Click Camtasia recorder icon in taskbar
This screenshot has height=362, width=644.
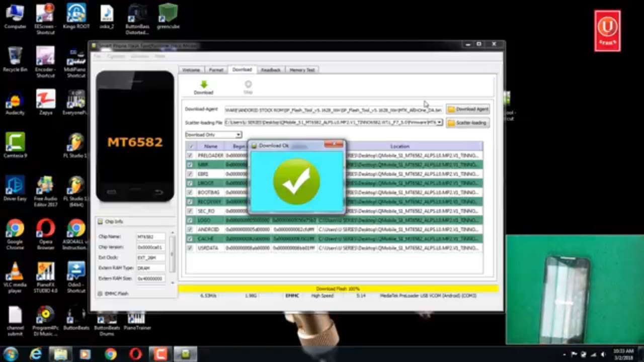(x=160, y=354)
